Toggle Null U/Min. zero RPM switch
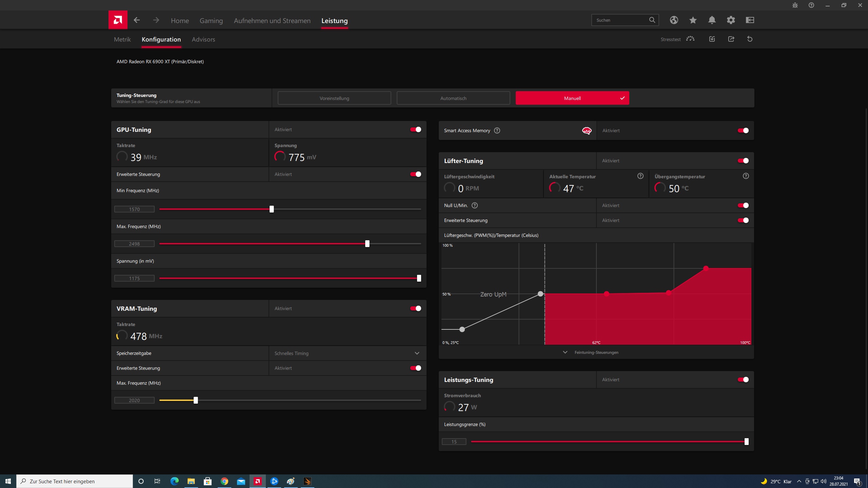This screenshot has width=868, height=488. click(x=743, y=205)
